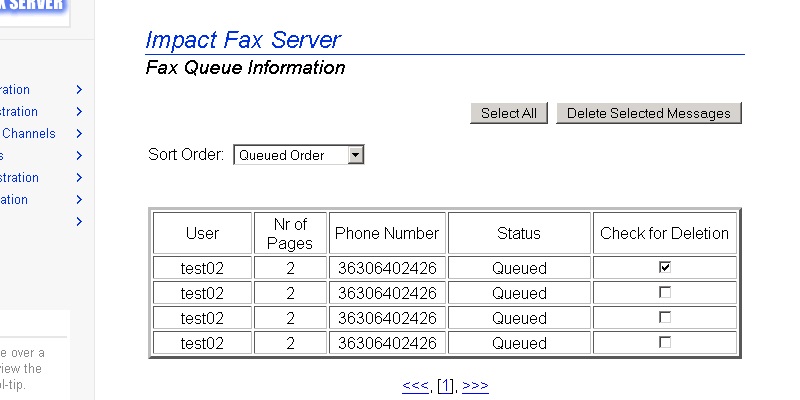The image size is (800, 400).
Task: Tick the last row's deletion checkbox
Action: 665,343
